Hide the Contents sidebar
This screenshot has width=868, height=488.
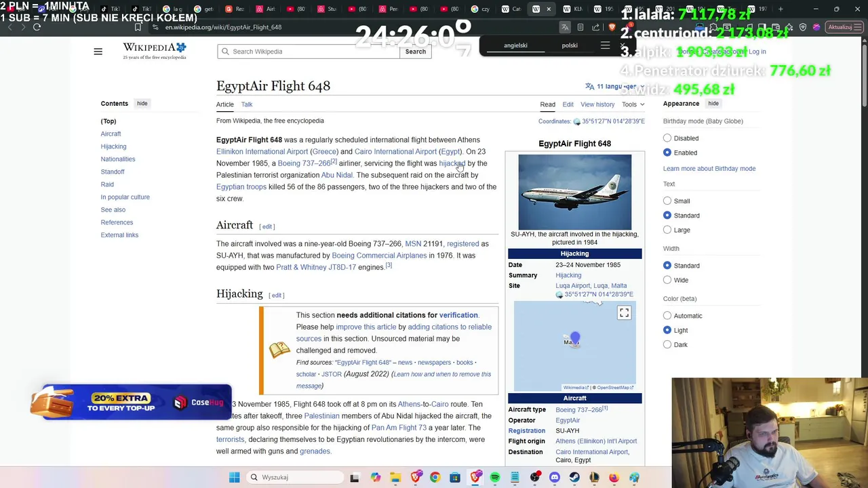point(142,104)
